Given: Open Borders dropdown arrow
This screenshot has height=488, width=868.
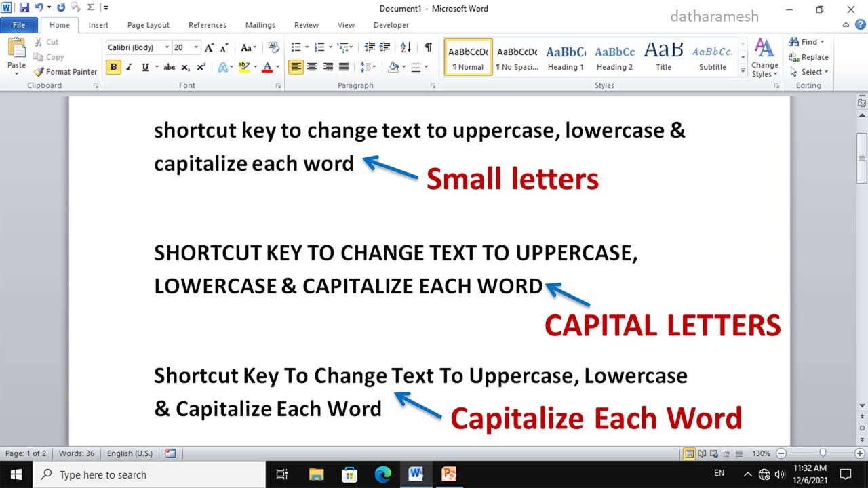Looking at the screenshot, I should [x=425, y=67].
